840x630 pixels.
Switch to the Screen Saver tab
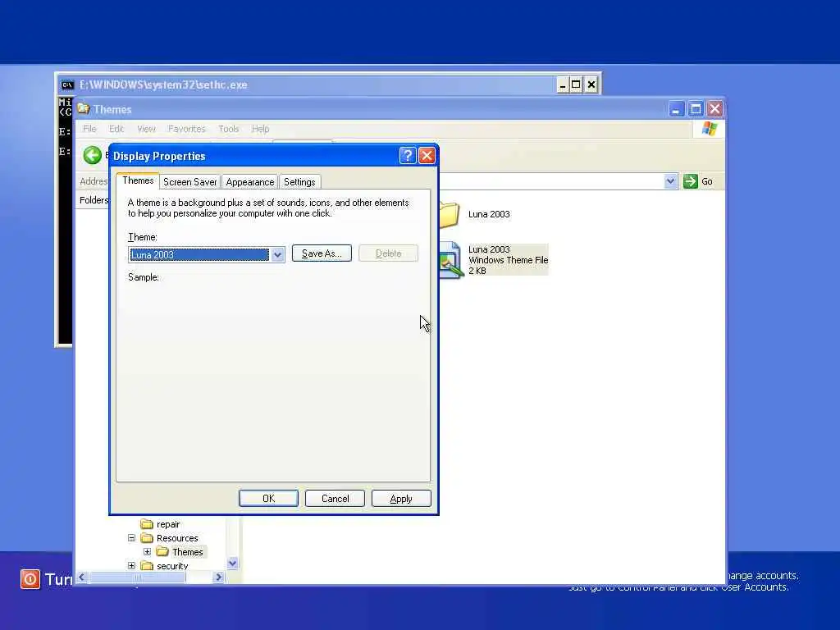[189, 182]
